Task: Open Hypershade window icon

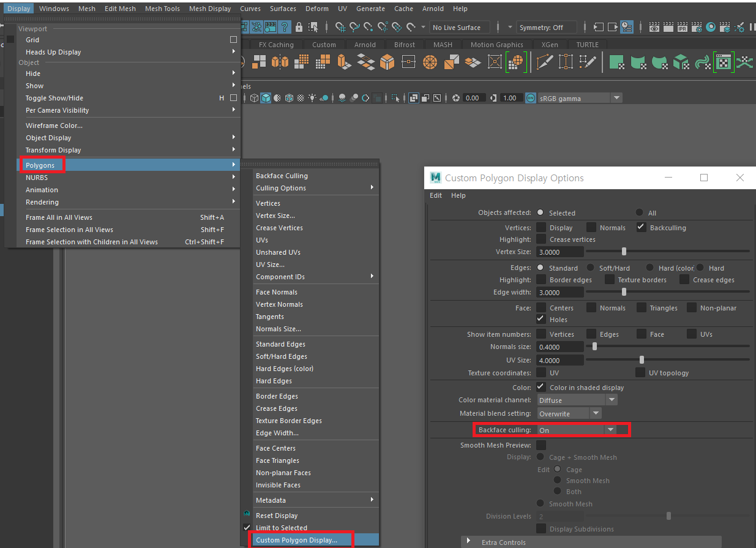Action: point(711,28)
